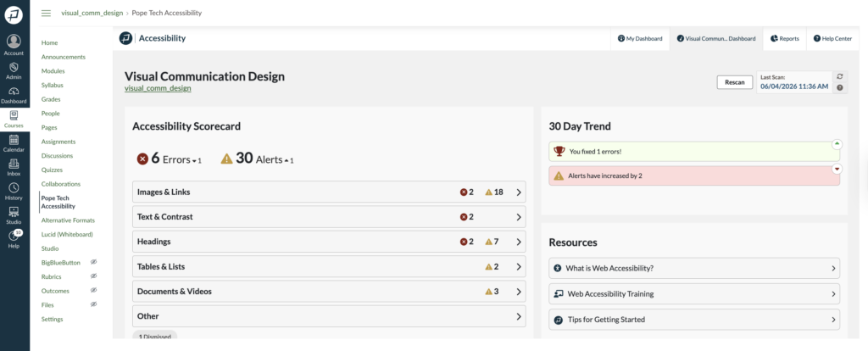This screenshot has height=351, width=868.
Task: Expand the Tables & Lists category
Action: coord(329,266)
